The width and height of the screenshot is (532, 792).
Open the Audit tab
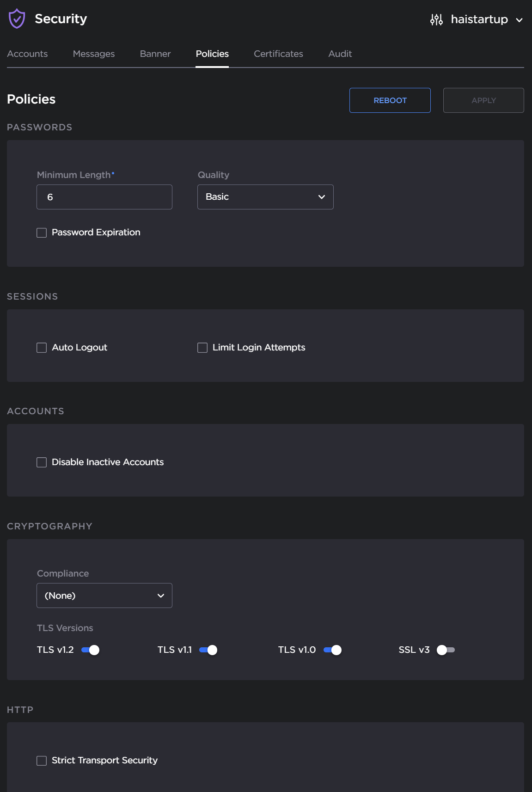(340, 54)
